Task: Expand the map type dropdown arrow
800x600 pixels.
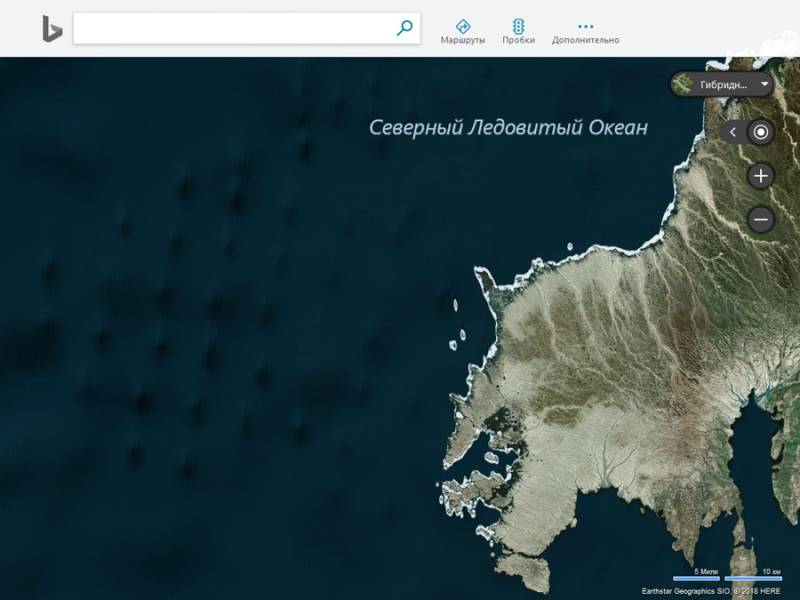Action: coord(764,84)
